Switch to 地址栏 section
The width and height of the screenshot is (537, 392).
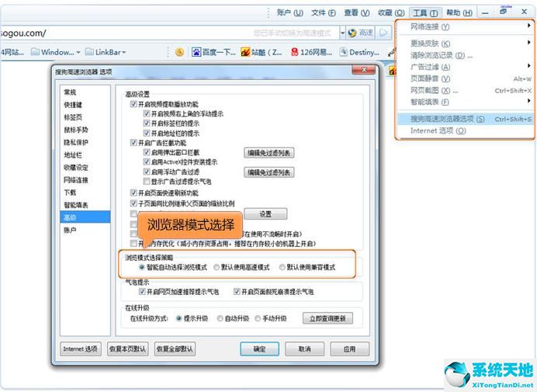pos(85,155)
